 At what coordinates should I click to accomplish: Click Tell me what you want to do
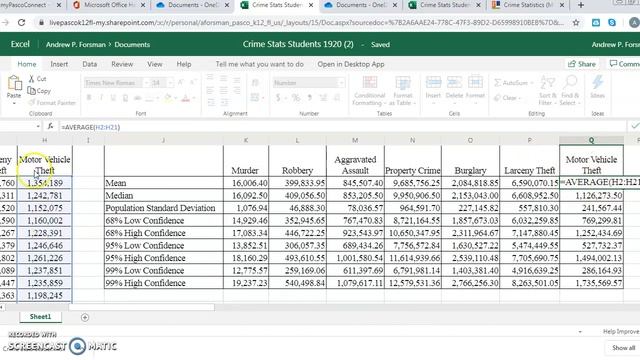tap(260, 64)
